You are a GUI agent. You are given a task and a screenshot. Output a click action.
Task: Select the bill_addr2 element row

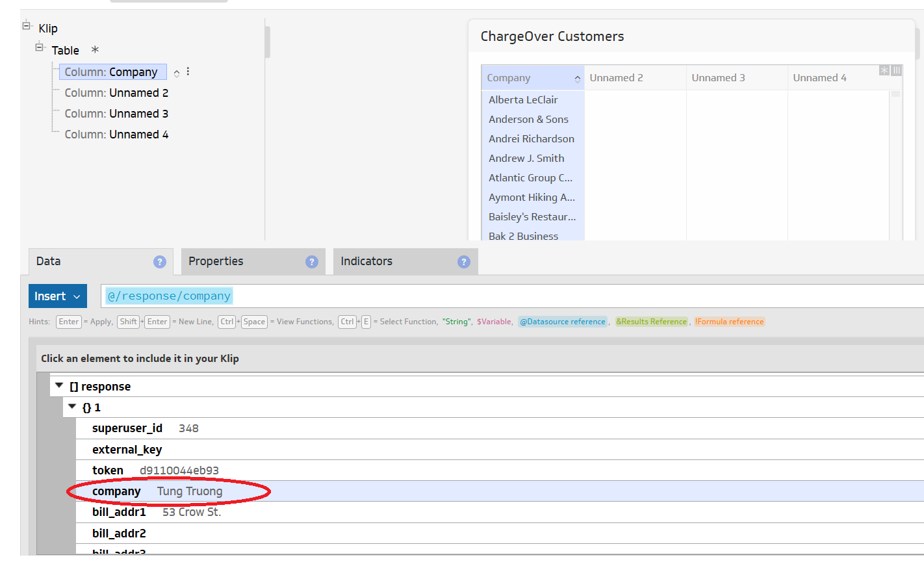tap(500, 534)
